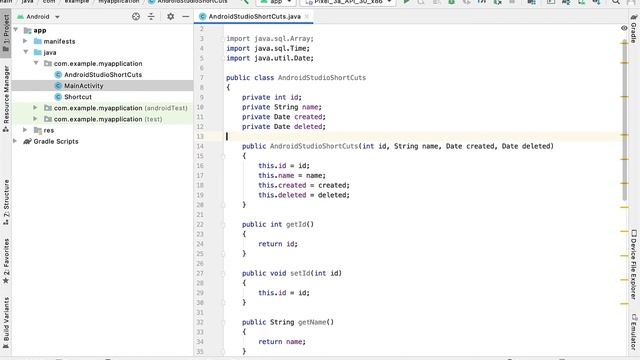Click class name in 'public class AndroidStudioShortCuts'
This screenshot has height=360, width=640.
322,78
